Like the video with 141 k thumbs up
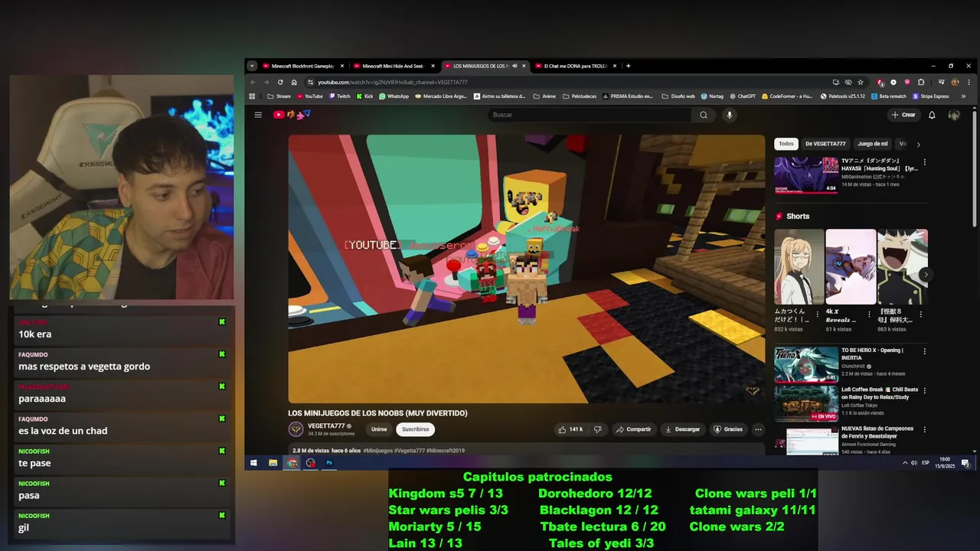 pos(570,429)
